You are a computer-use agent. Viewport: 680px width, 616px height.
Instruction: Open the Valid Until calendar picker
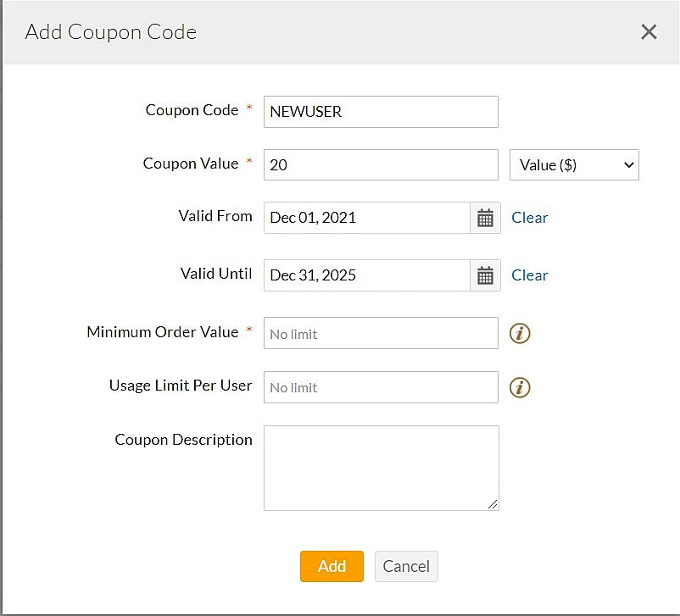pos(484,275)
